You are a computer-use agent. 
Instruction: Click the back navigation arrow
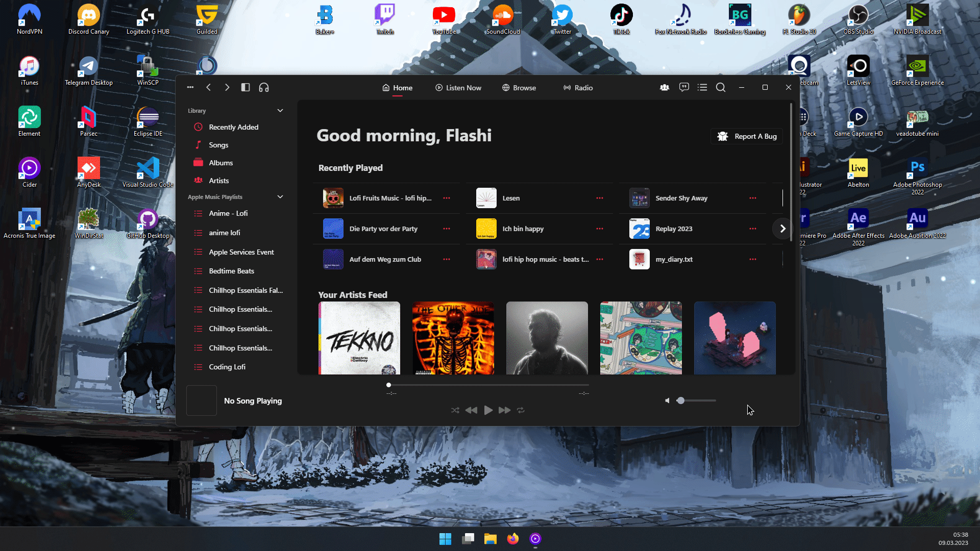pyautogui.click(x=209, y=87)
